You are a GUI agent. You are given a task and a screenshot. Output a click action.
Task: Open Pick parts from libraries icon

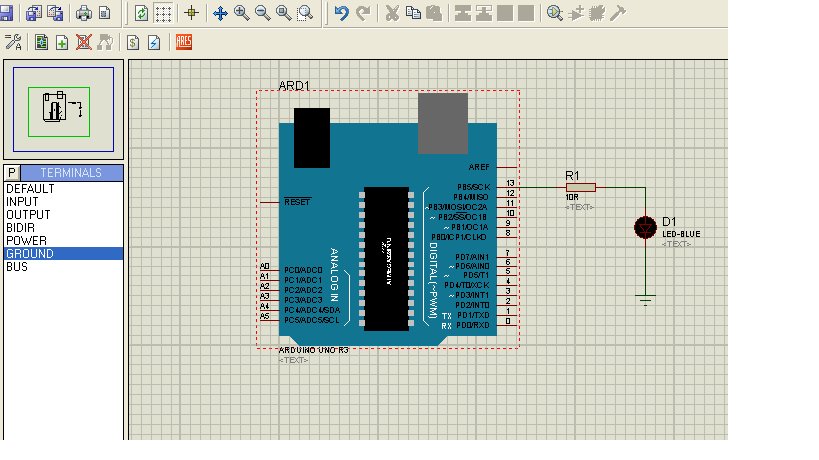click(x=555, y=13)
